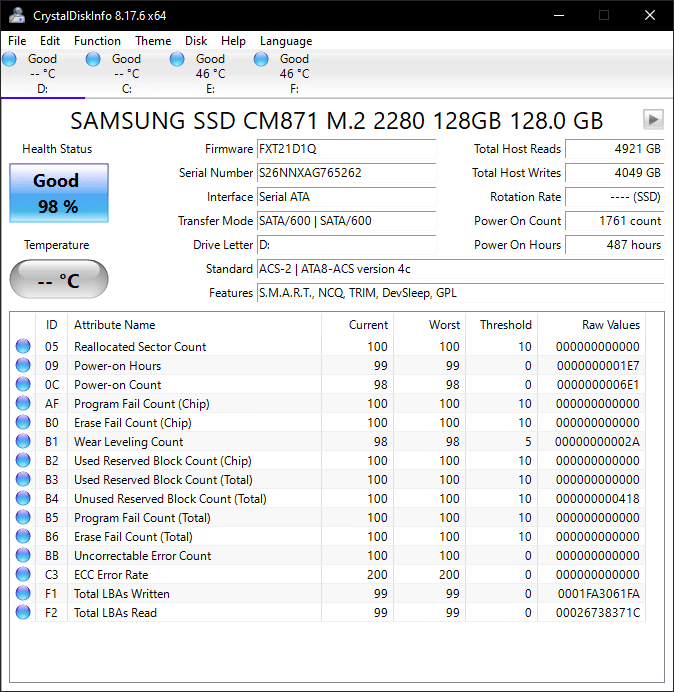Click the Standard field ACS-2
The image size is (674, 692).
coord(460,269)
